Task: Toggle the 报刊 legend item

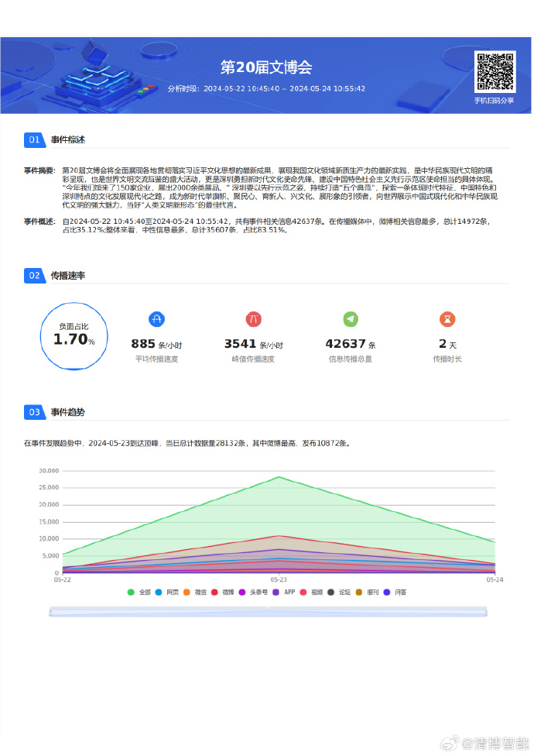Action: 367,592
